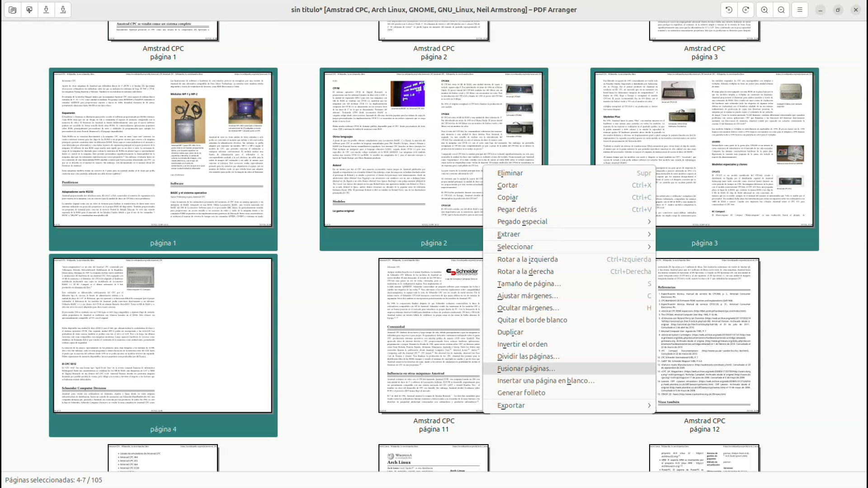Viewport: 868px width, 488px height.
Task: Choose Copiar in the context menu
Action: (x=570, y=197)
